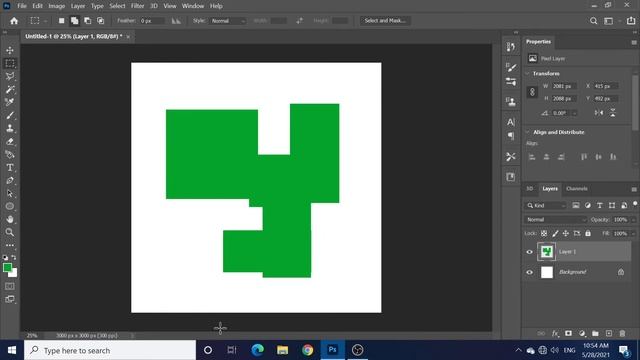Image resolution: width=640 pixels, height=360 pixels.
Task: Open the Filter menu
Action: (x=138, y=6)
